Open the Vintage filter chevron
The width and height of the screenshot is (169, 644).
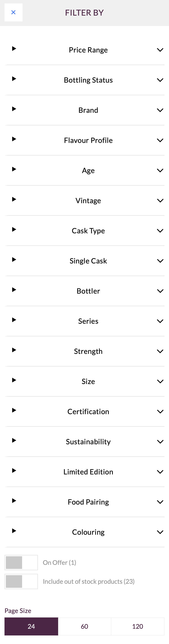160,200
